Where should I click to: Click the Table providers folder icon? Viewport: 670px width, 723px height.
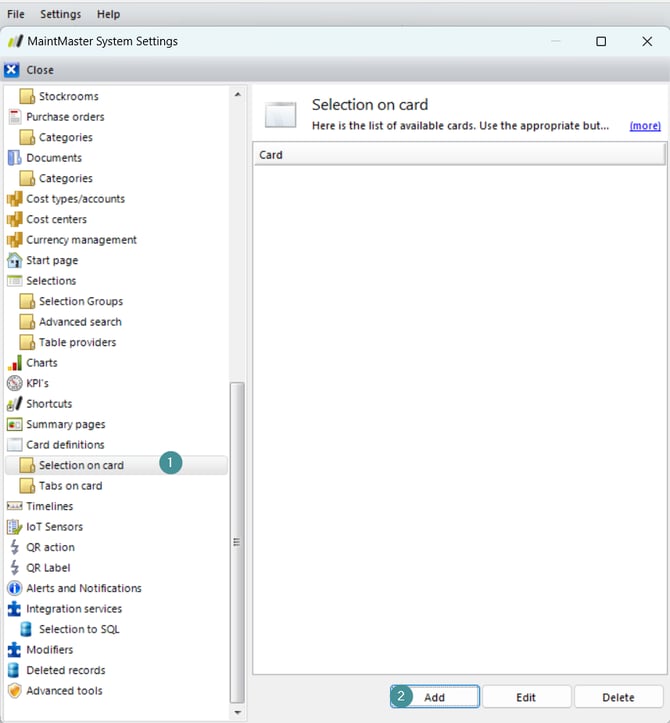pos(27,342)
